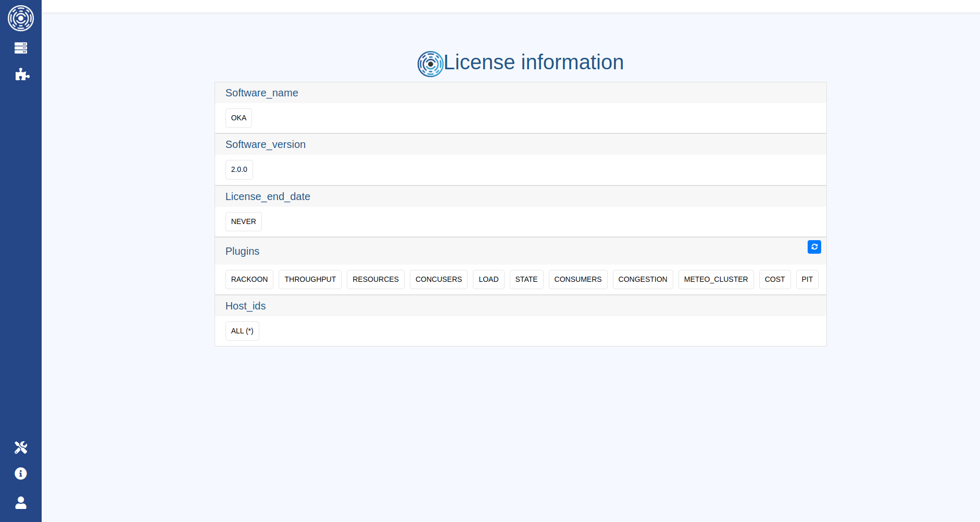The image size is (980, 522).
Task: Click the METEO_CLUSTER plugin tag
Action: pos(716,280)
